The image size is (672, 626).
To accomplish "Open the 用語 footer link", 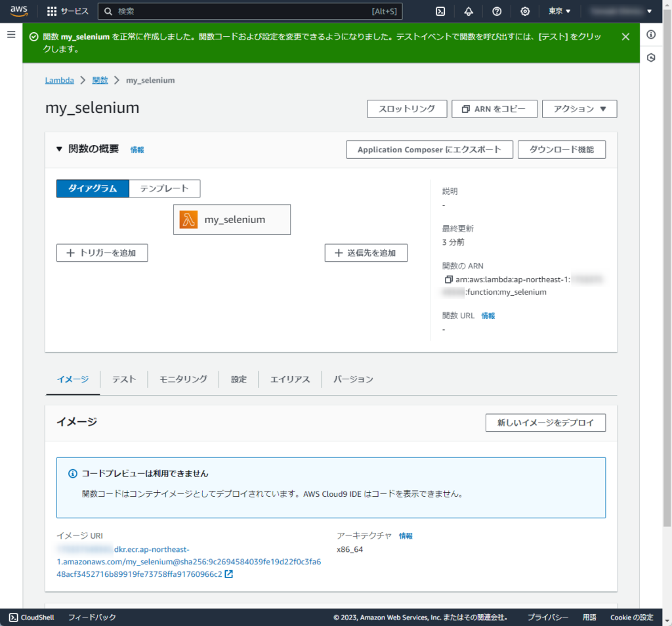I will 589,617.
